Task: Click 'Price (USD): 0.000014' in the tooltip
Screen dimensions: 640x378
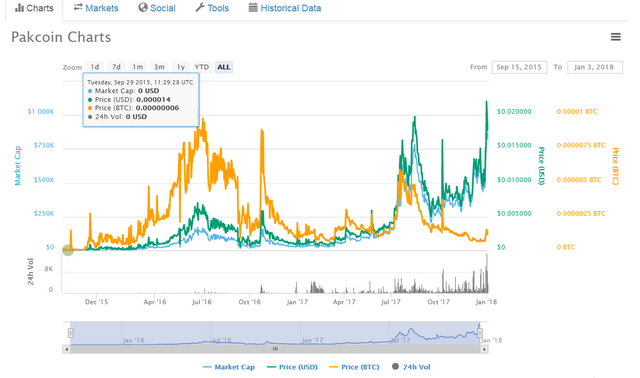Action: (129, 100)
